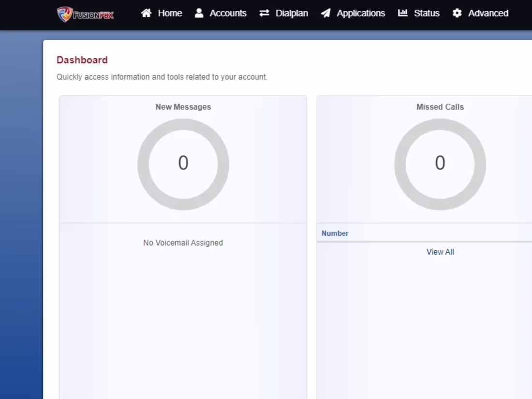Click the New Messages panel title
Image resolution: width=532 pixels, height=399 pixels.
[183, 107]
